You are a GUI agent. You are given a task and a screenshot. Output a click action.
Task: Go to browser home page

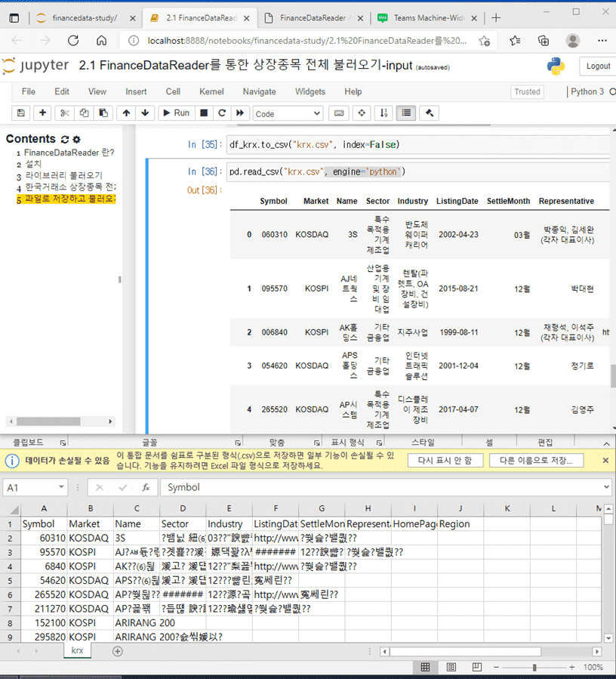pos(101,41)
